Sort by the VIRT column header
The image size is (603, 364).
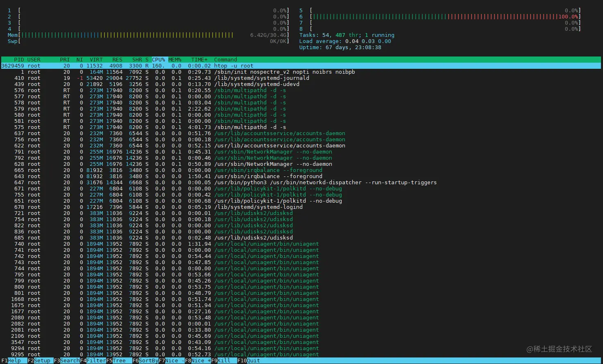[x=96, y=60]
